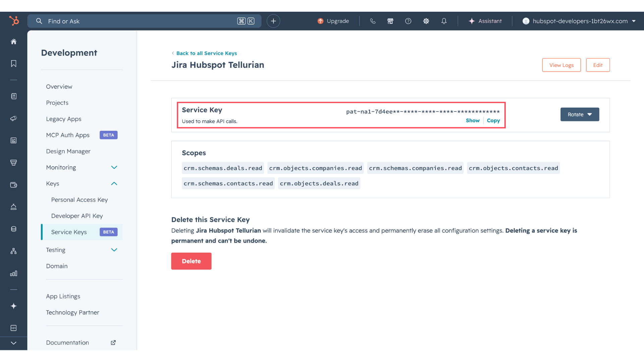Open the Breeze Assistant
Screen dimensions: 644x362
(485, 21)
